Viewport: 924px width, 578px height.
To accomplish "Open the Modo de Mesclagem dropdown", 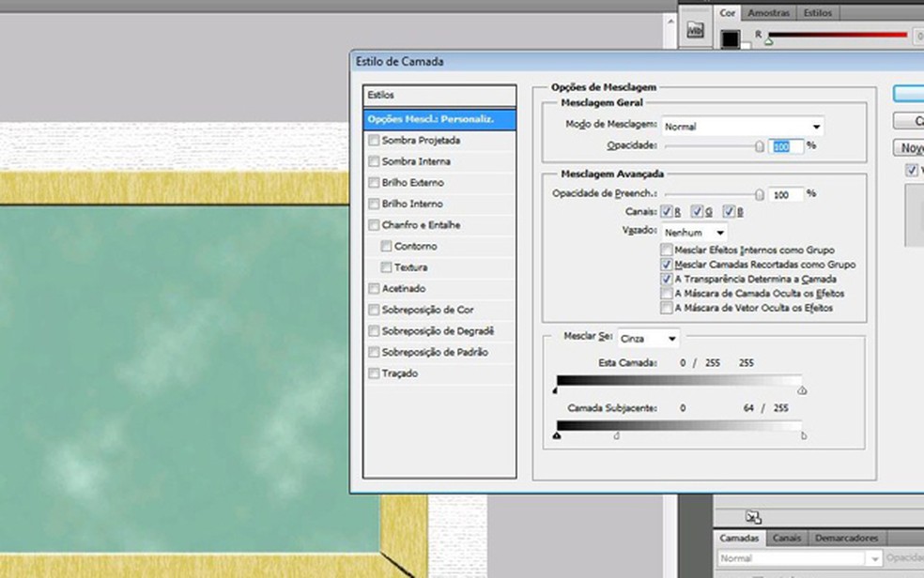I will (742, 126).
